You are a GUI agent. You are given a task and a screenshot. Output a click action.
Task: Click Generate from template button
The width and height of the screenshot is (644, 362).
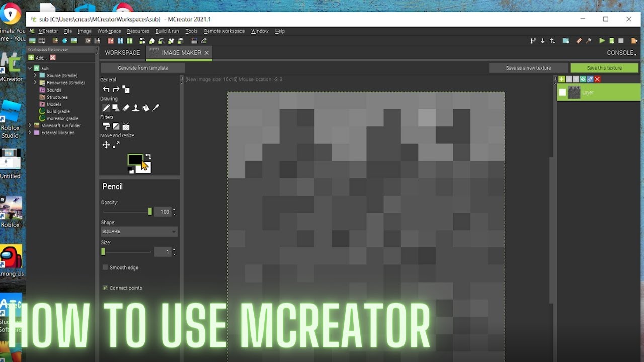coord(142,68)
